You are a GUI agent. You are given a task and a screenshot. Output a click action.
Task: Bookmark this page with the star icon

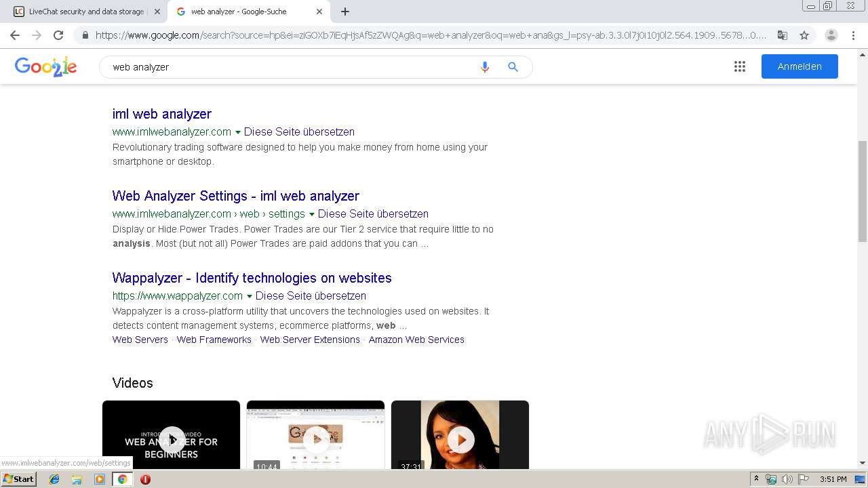pos(804,35)
